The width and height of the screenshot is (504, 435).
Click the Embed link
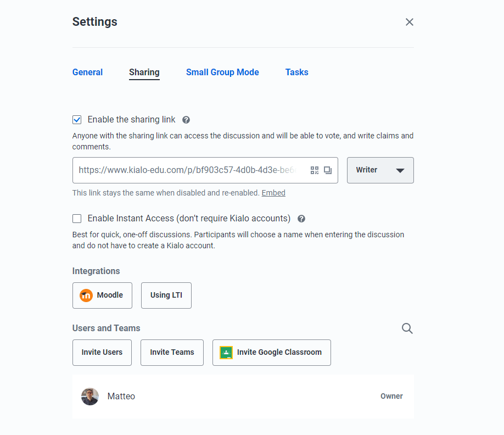tap(273, 193)
